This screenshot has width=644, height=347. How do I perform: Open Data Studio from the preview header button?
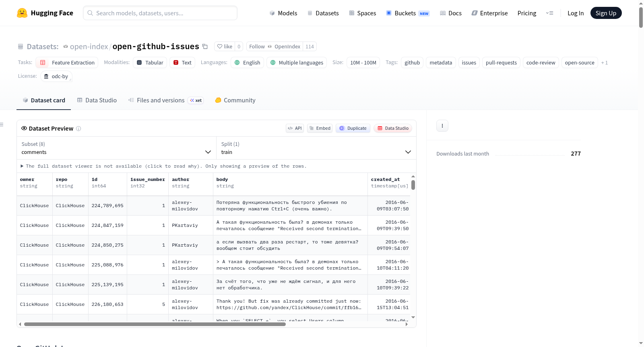click(x=393, y=128)
